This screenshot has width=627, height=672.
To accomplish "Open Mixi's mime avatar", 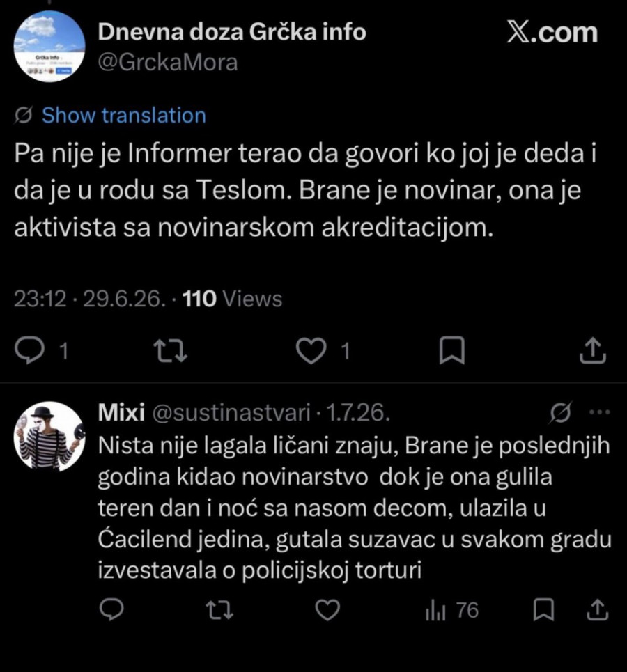I will pos(49,437).
